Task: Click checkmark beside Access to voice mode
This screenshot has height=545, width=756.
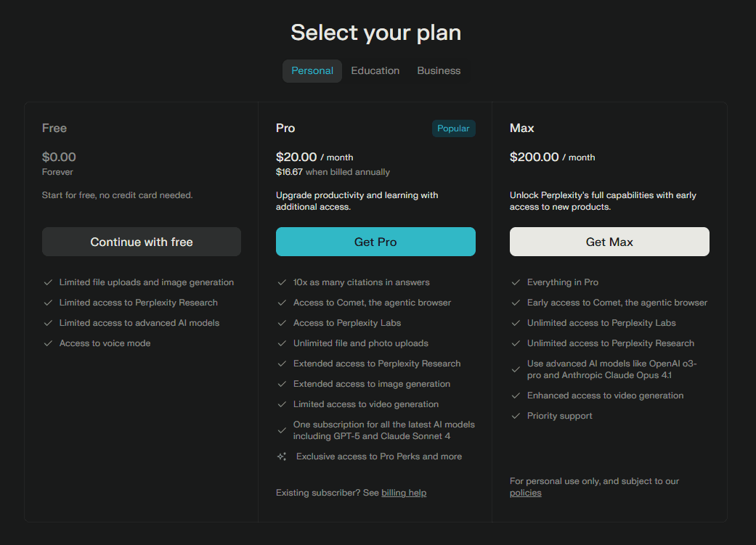Action: 48,343
